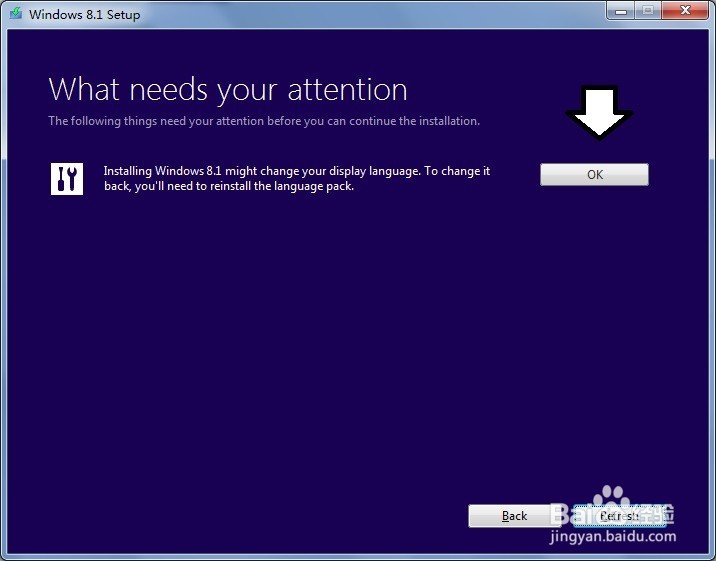
Task: Click the 'What needs your attention' heading
Action: (x=228, y=89)
